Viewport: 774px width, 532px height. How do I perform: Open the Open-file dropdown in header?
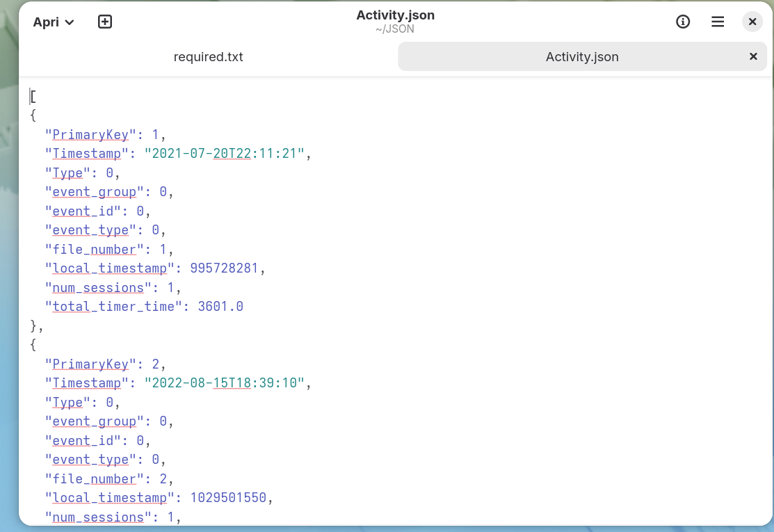(x=54, y=22)
